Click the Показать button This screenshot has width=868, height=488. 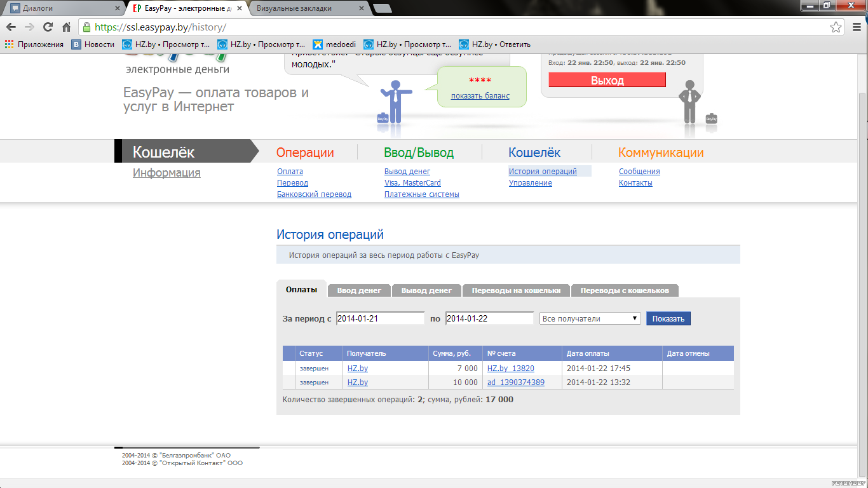pos(668,318)
